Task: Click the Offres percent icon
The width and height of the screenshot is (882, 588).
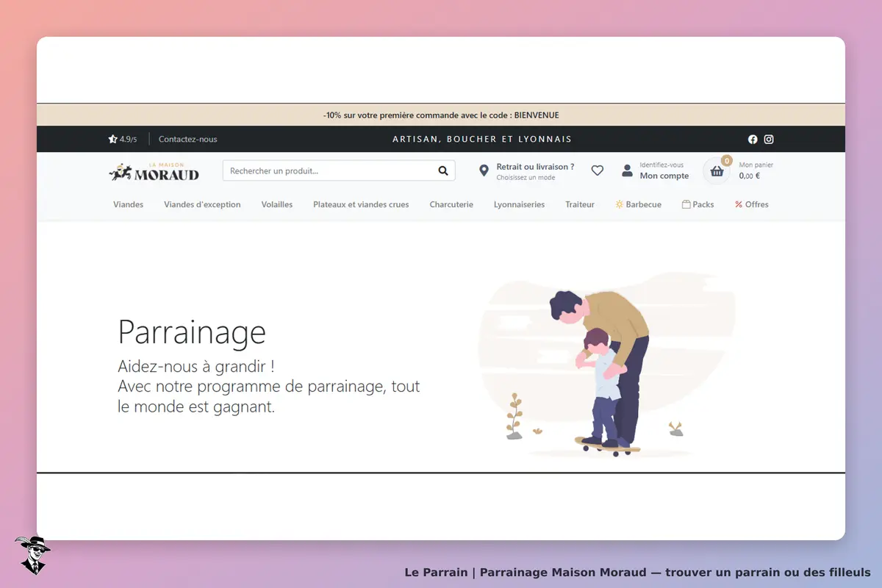Action: point(739,204)
